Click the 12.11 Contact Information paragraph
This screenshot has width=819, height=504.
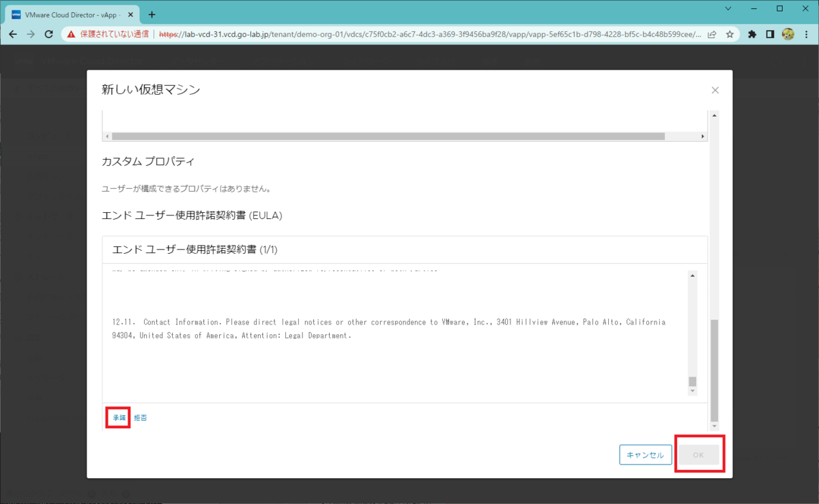388,329
